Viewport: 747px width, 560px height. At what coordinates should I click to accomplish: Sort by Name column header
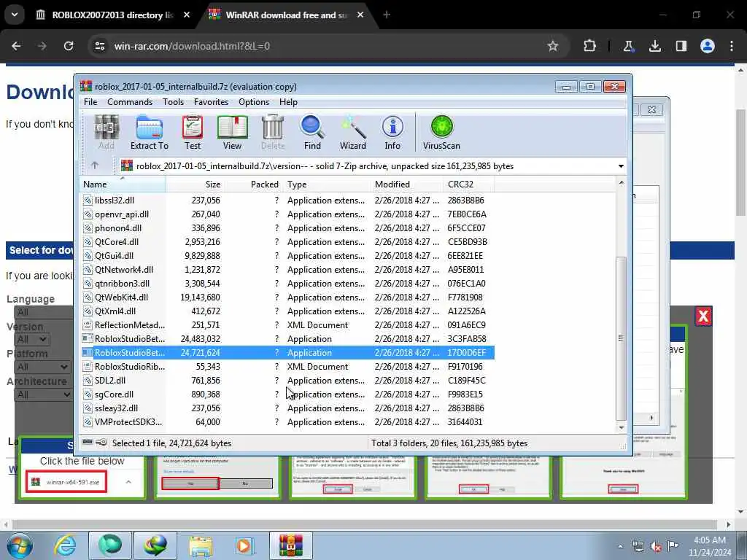pos(123,184)
